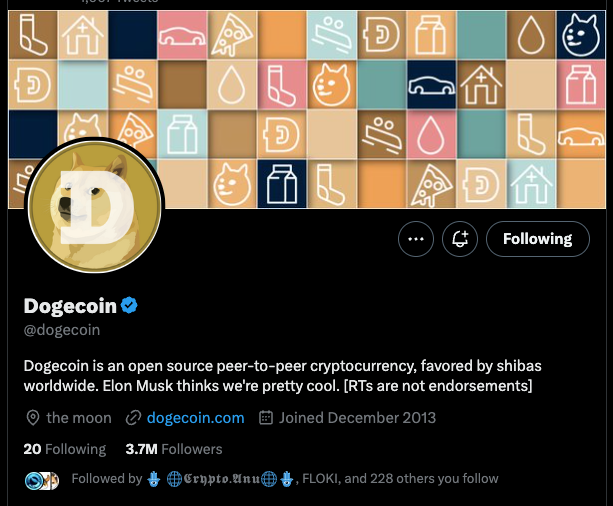The image size is (613, 506).
Task: View the 3.7M Followers list
Action: pyautogui.click(x=174, y=449)
